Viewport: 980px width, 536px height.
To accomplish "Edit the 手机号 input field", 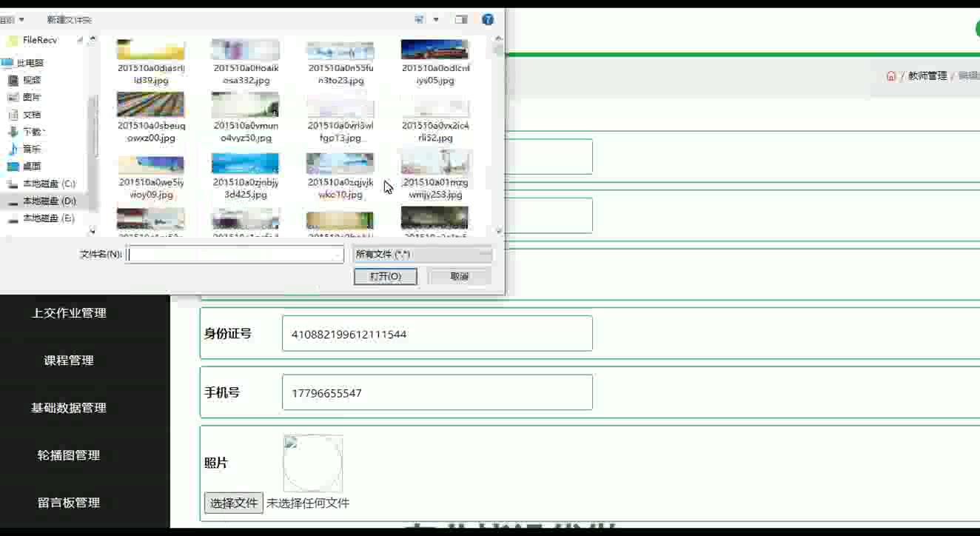I will click(437, 393).
